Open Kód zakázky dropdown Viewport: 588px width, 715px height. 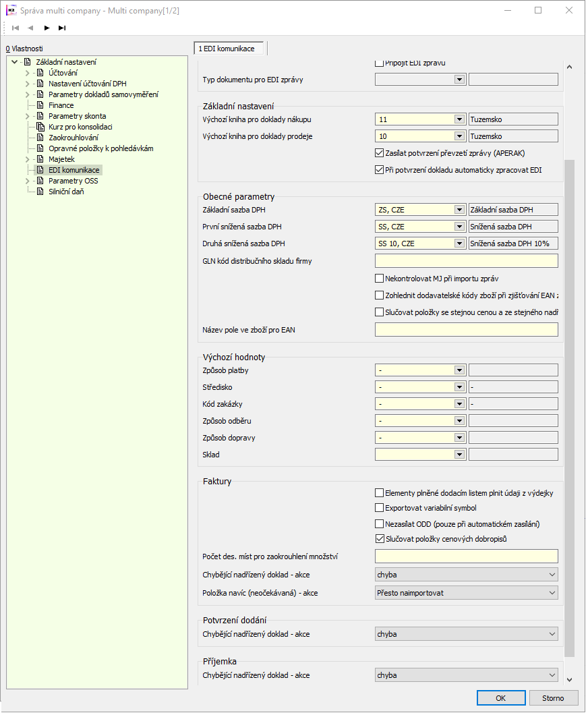[459, 404]
